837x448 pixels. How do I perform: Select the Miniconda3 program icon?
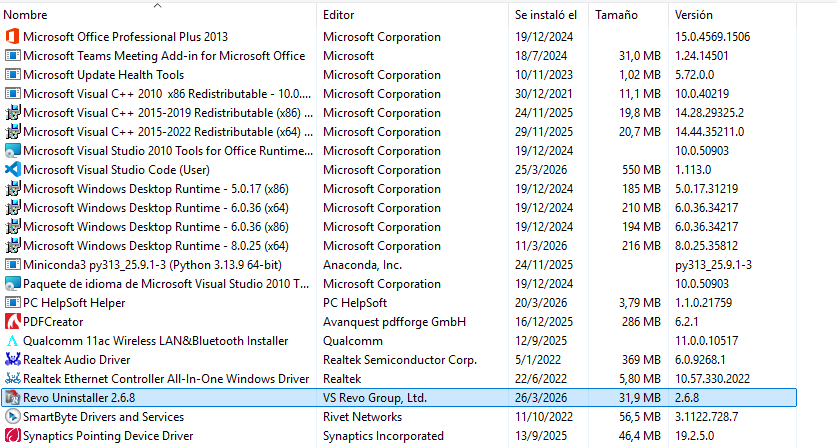click(x=12, y=265)
